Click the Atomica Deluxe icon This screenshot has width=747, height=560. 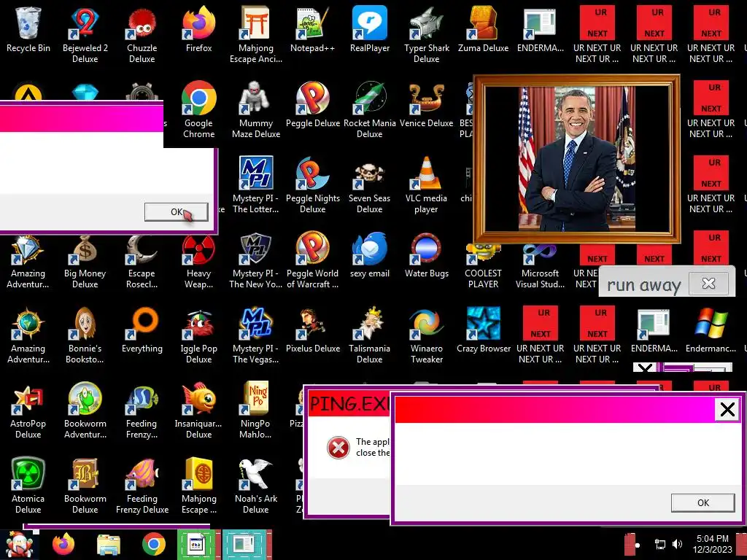click(x=28, y=486)
